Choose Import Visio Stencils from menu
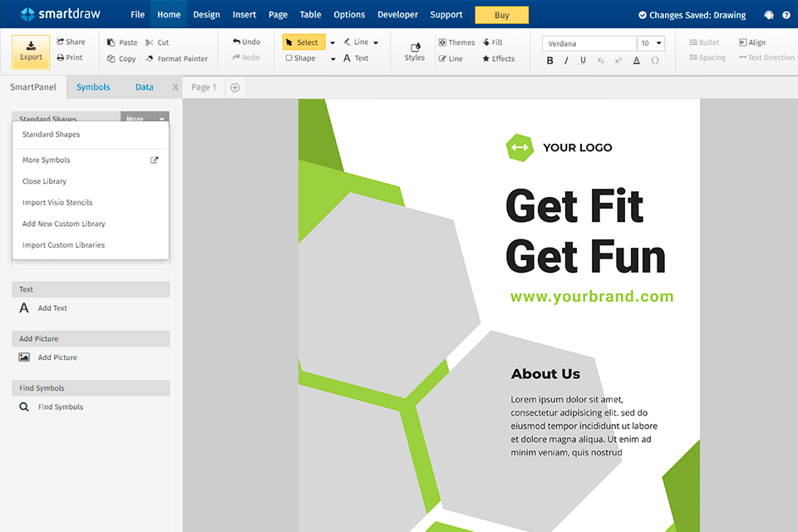798x532 pixels. click(x=57, y=203)
